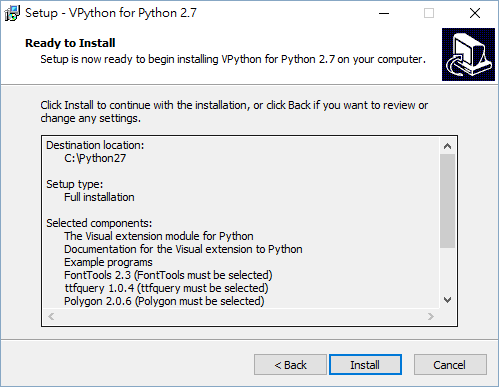Click the ttfquery 1.0.4 component line
Viewport: 499px width, 387px height.
(166, 288)
